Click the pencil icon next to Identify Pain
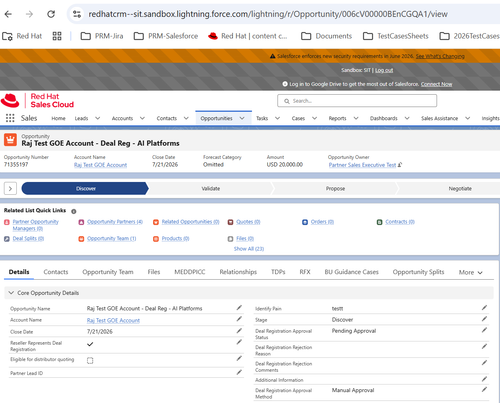Image resolution: width=500 pixels, height=403 pixels. (x=484, y=308)
